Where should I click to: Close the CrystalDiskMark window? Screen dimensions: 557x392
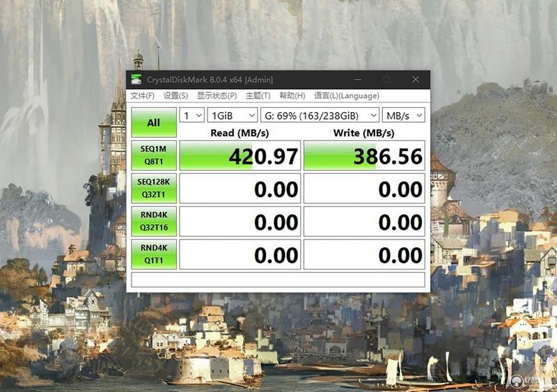(x=415, y=79)
